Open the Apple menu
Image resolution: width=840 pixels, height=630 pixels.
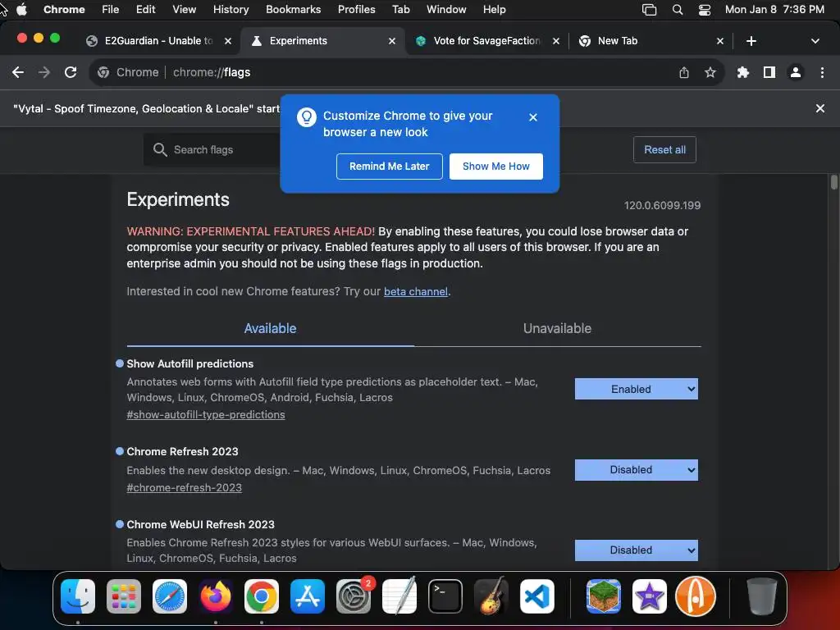click(x=21, y=10)
